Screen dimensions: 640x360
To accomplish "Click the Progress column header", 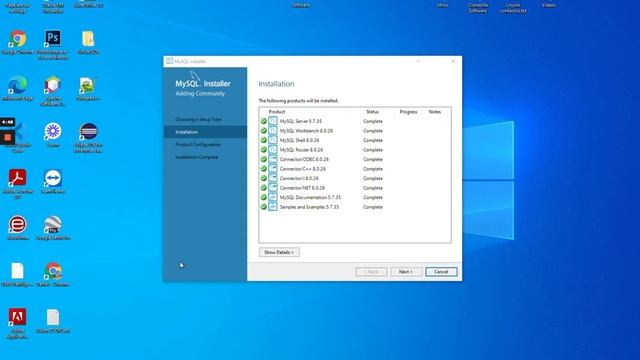I will pos(408,112).
